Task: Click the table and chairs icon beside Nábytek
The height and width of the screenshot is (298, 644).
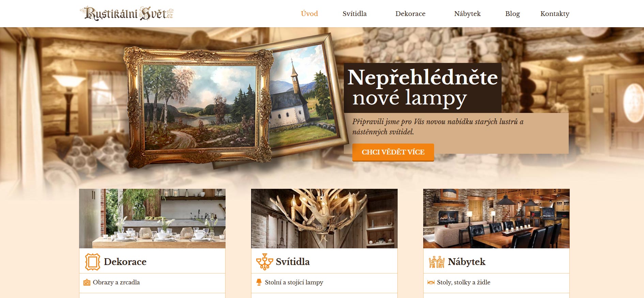Action: click(436, 262)
